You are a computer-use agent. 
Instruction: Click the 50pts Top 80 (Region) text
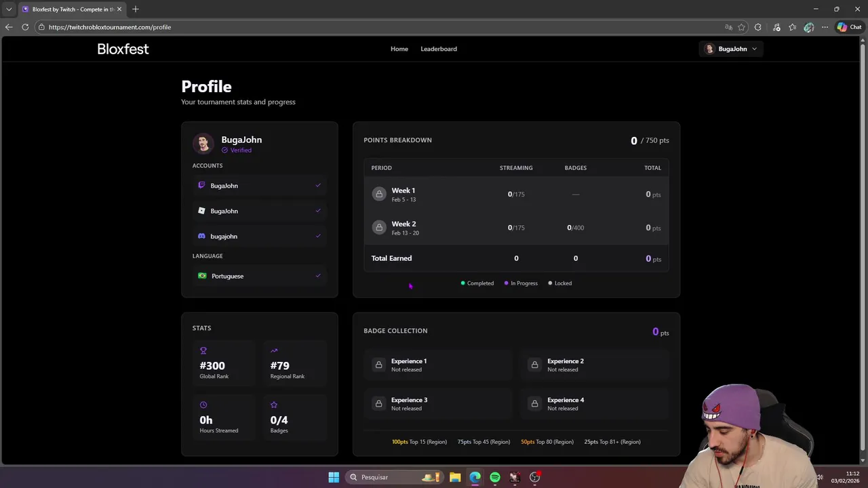[x=547, y=442]
